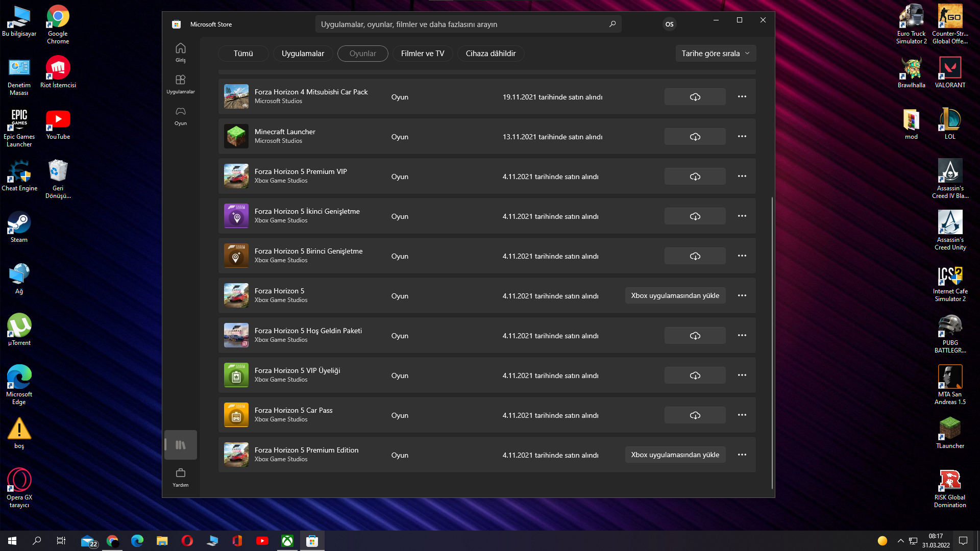Viewport: 980px width, 551px height.
Task: Open Steam desktop shortcut
Action: [19, 227]
